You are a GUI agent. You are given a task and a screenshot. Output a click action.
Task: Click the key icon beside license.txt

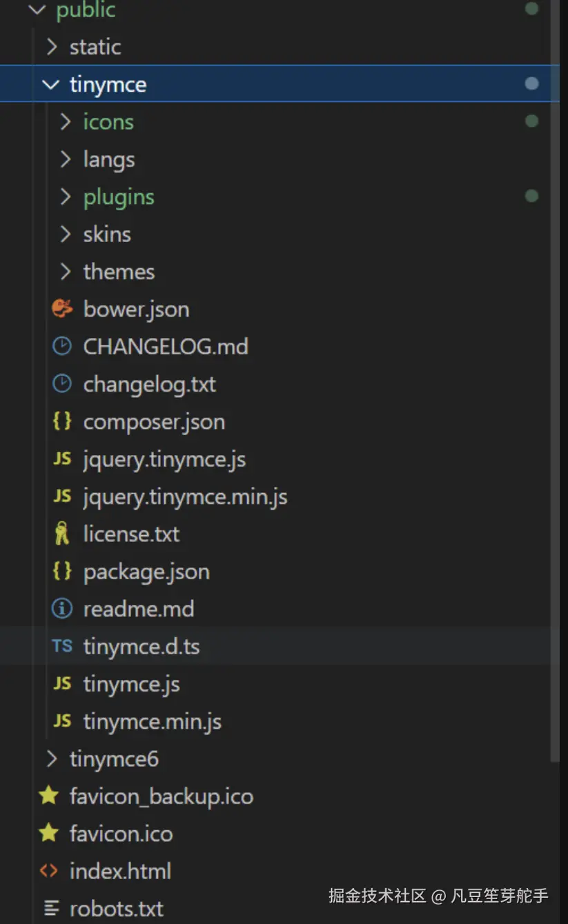click(62, 534)
